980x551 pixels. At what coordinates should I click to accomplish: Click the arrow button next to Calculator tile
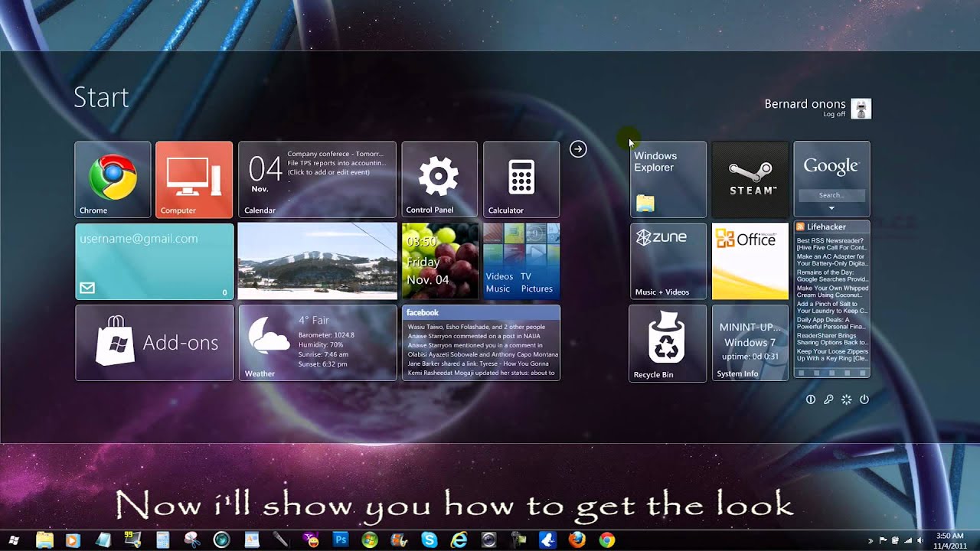pyautogui.click(x=578, y=149)
